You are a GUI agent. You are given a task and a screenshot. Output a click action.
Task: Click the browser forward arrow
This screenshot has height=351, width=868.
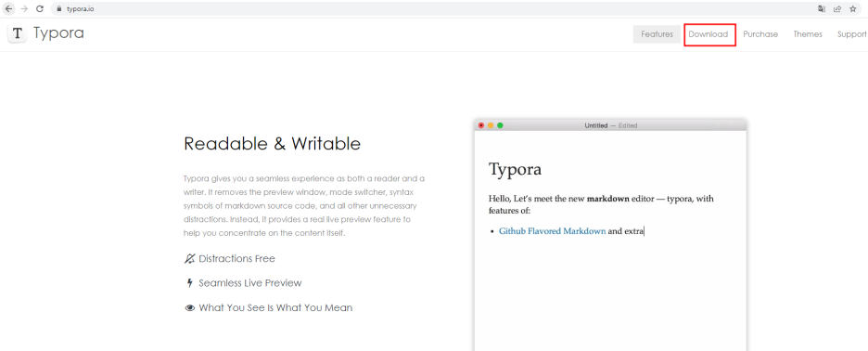pyautogui.click(x=24, y=9)
